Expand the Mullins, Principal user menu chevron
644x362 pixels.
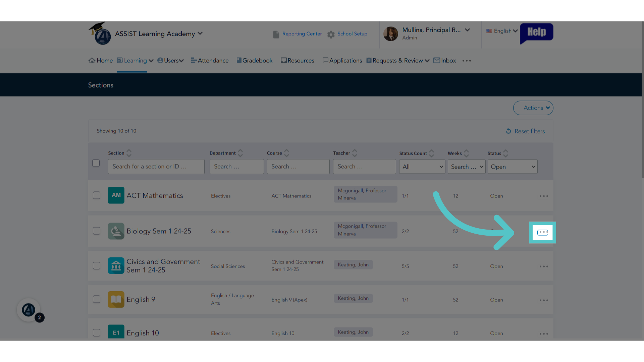point(467,30)
